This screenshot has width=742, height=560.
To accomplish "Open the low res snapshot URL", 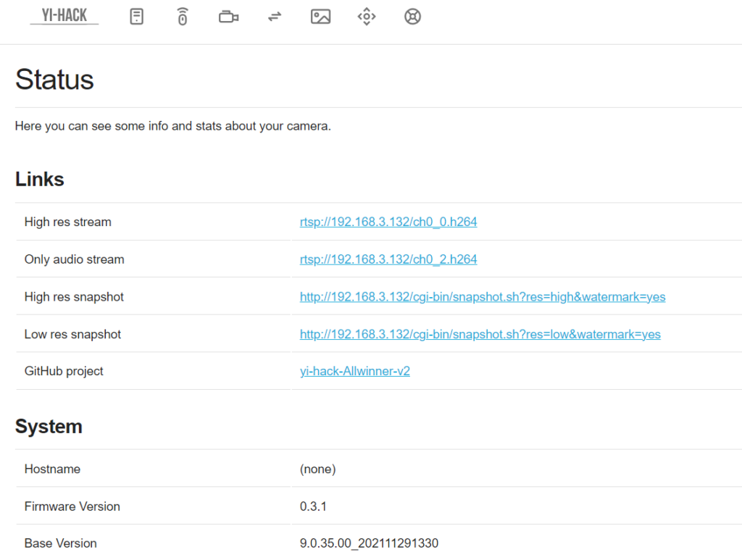I will point(480,335).
